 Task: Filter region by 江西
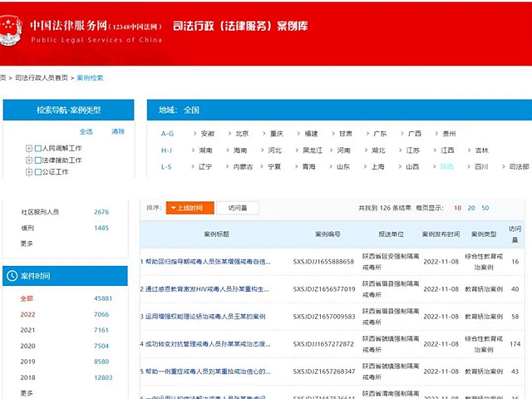tap(447, 150)
